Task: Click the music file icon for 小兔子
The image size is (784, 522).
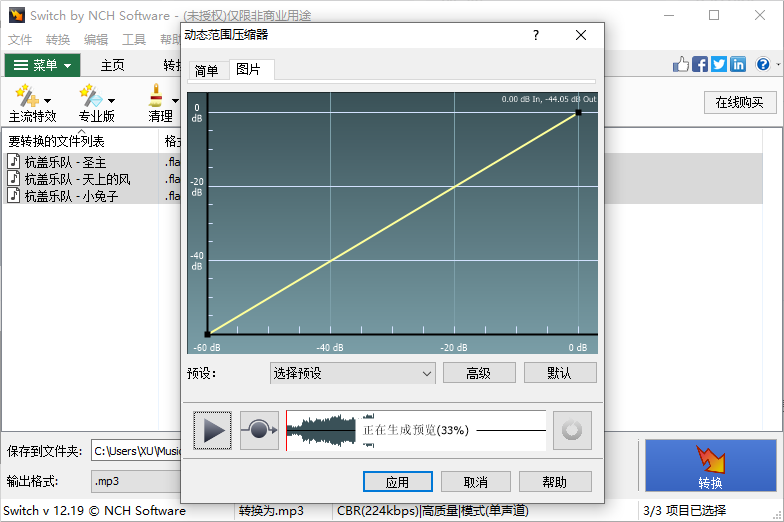Action: point(14,196)
